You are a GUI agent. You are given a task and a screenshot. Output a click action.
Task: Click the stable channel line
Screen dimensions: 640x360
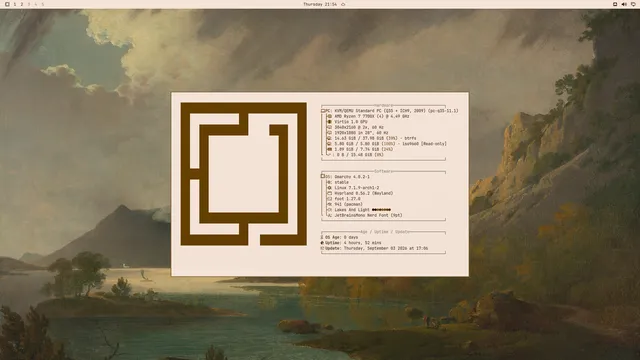coord(338,182)
